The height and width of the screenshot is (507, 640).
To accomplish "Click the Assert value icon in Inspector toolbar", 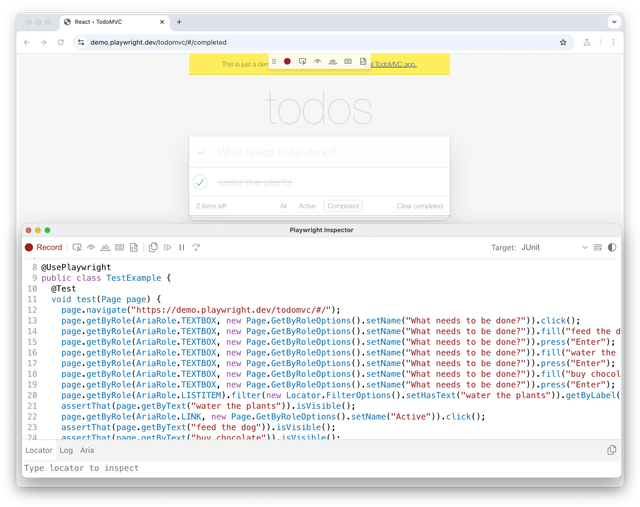I will [119, 247].
